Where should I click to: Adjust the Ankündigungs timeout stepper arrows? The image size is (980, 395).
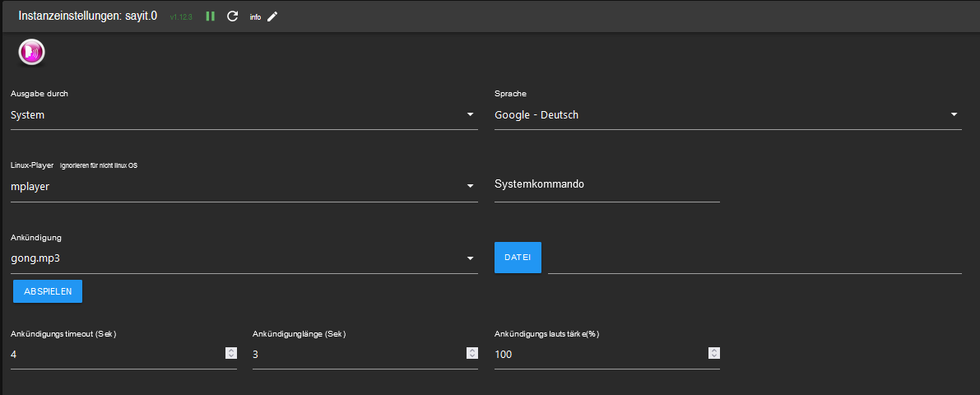[x=230, y=353]
